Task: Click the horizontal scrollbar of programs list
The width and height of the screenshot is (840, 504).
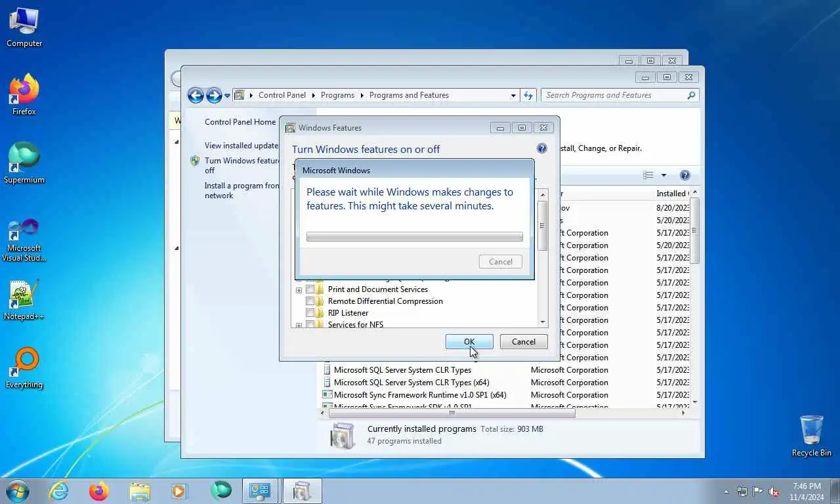Action: 451,413
